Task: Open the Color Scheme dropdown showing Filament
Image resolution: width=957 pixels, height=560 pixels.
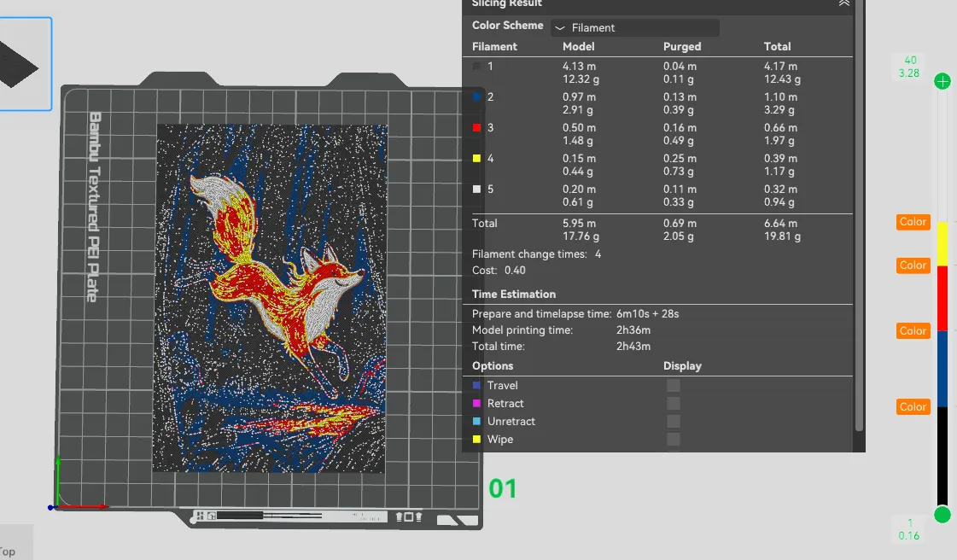Action: [x=635, y=27]
